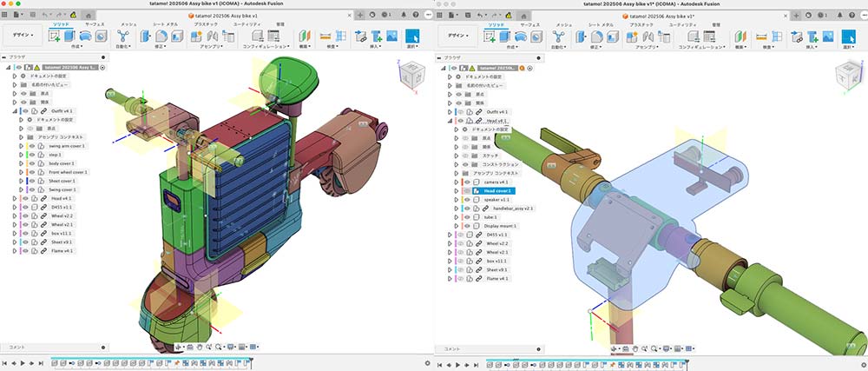The height and width of the screenshot is (371, 868).
Task: Open Mesh tab in left window
Action: (128, 25)
